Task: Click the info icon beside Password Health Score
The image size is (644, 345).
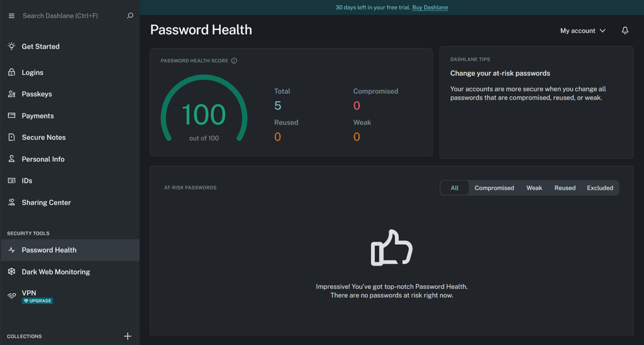Action: tap(234, 60)
